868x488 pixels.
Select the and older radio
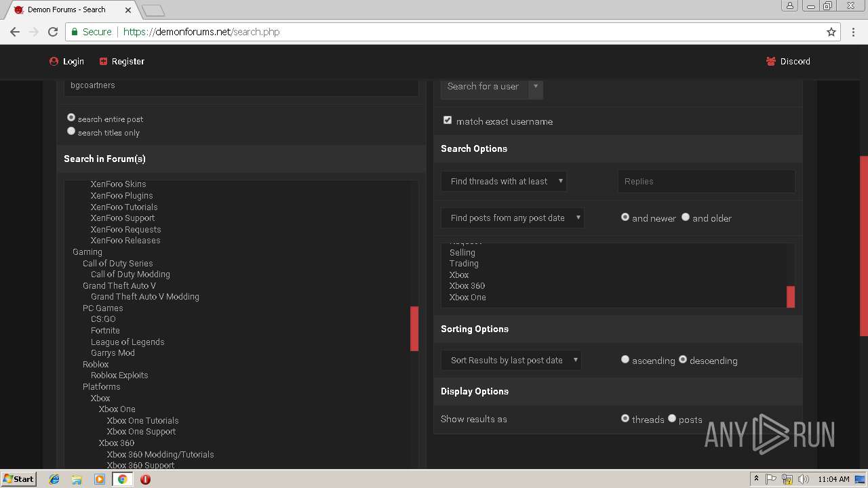pos(686,218)
